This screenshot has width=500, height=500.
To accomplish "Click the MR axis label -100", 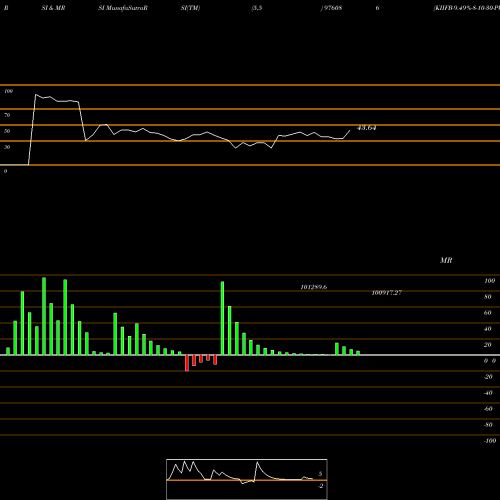I will (490, 441).
